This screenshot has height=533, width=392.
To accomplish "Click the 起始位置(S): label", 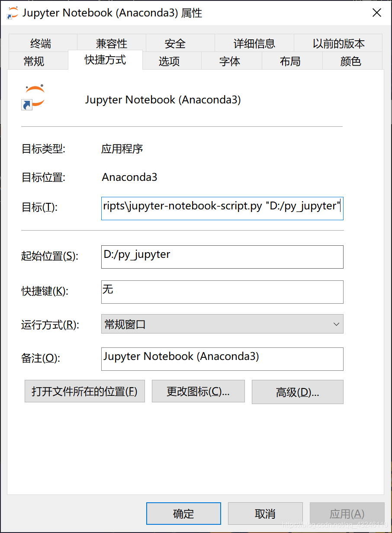I will (50, 256).
